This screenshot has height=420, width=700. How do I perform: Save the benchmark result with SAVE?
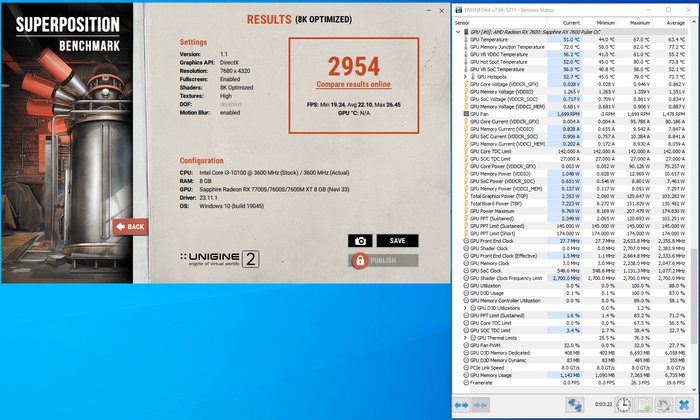397,241
